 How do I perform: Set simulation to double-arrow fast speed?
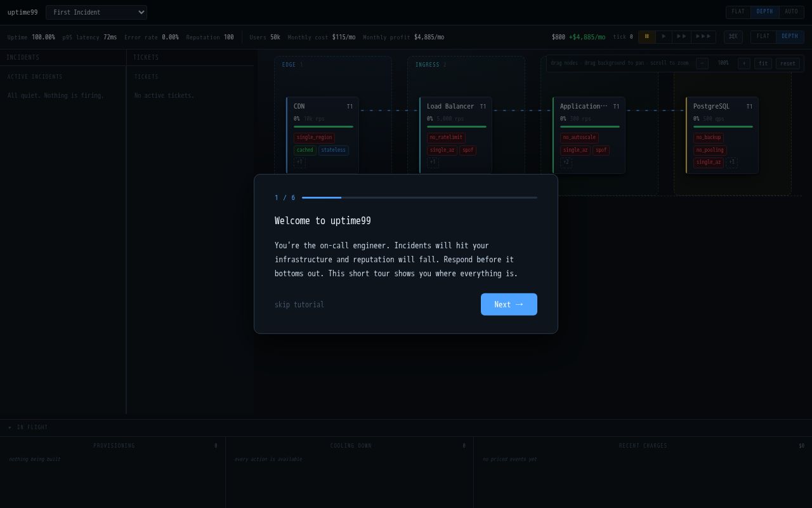(681, 37)
